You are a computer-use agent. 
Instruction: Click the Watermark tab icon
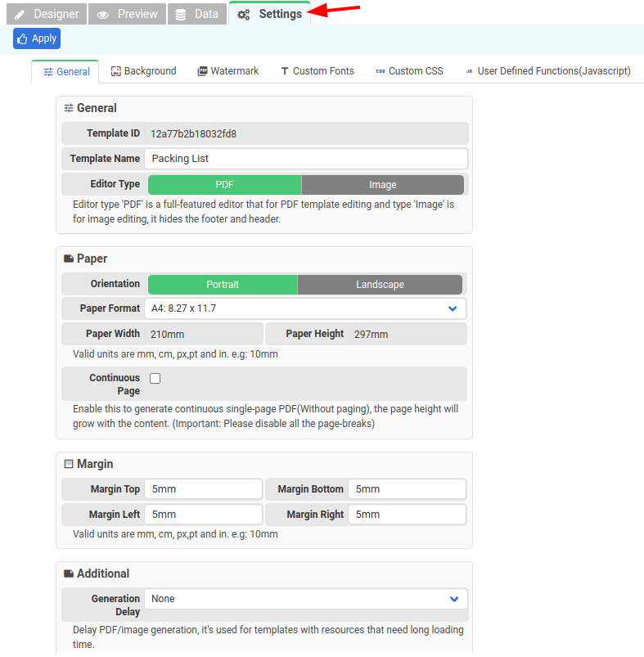(202, 71)
